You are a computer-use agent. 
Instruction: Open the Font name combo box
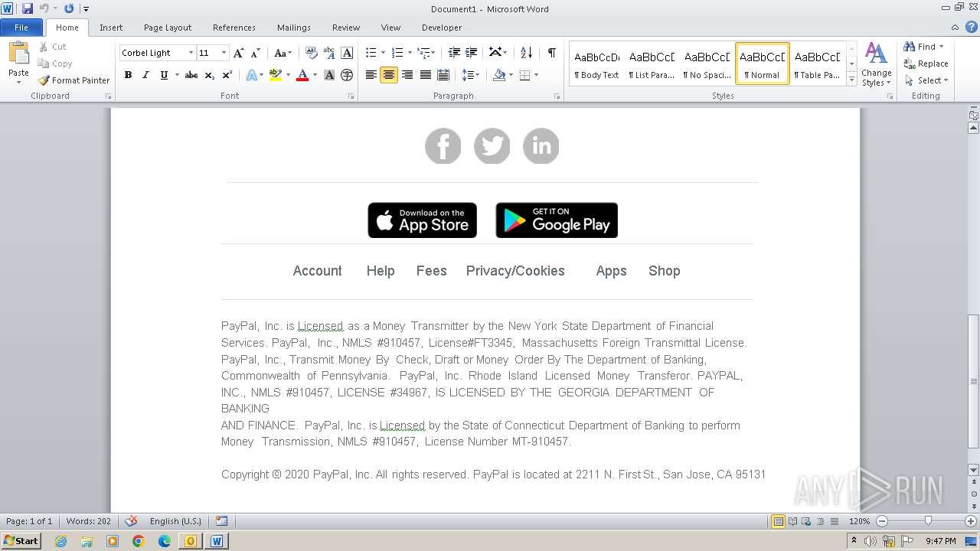tap(157, 53)
